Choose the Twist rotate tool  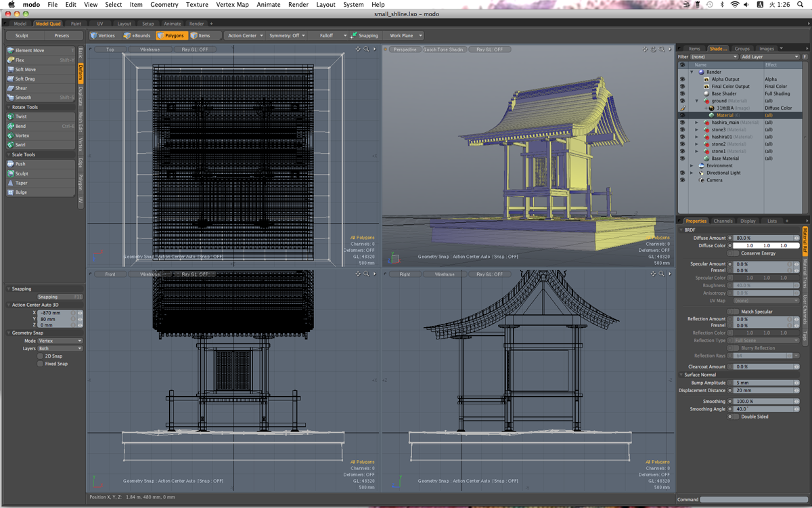(x=21, y=117)
